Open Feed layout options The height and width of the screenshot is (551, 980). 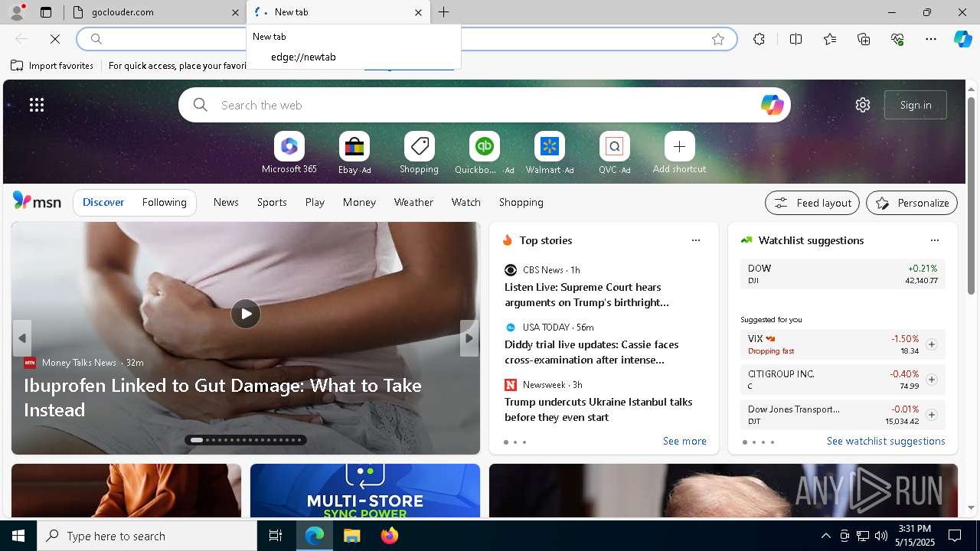point(812,203)
